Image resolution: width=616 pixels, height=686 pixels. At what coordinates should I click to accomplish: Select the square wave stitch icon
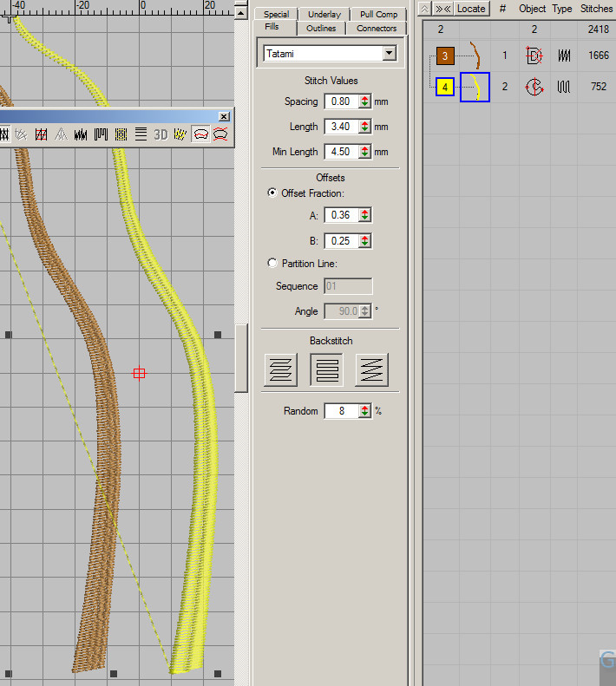101,134
